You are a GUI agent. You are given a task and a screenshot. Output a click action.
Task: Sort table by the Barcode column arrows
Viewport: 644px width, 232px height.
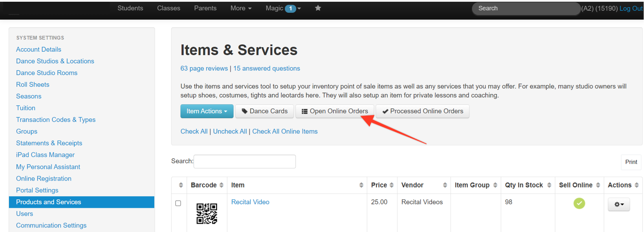pyautogui.click(x=221, y=185)
